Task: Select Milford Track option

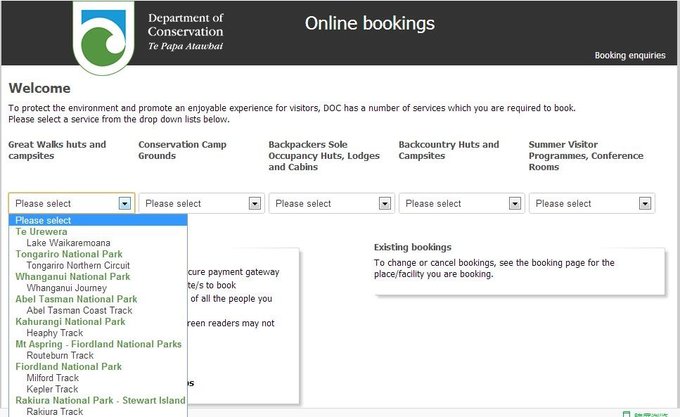Action: click(53, 378)
